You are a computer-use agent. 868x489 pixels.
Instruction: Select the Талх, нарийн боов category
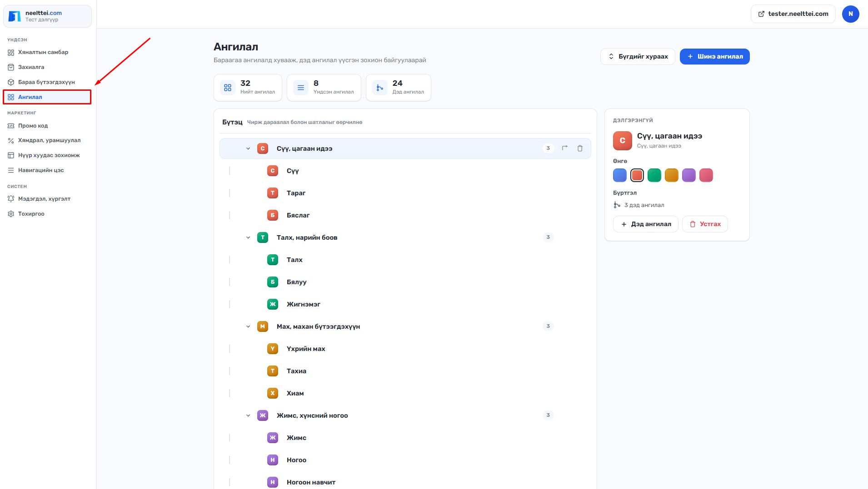[x=405, y=237]
